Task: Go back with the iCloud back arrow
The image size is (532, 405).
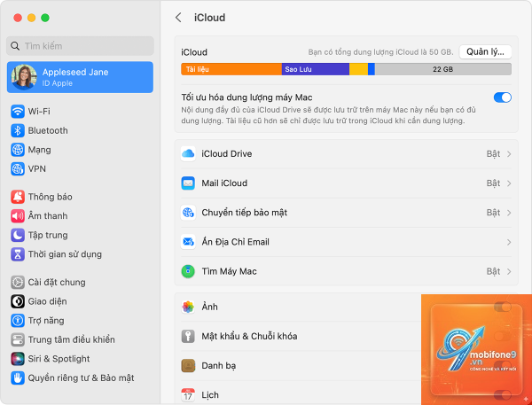Action: 178,18
